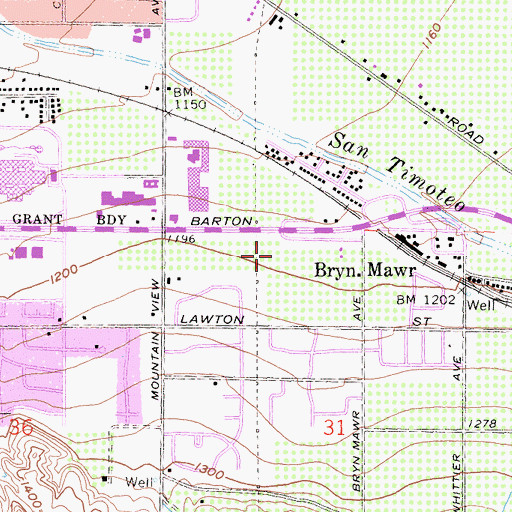Click the '1300' contour elevation label
The image size is (512, 512).
(x=209, y=471)
